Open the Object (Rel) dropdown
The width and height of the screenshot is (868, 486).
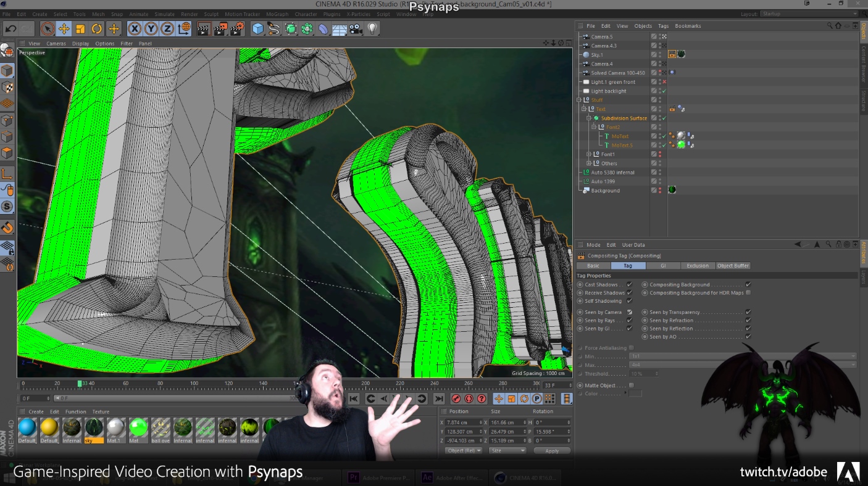(463, 451)
